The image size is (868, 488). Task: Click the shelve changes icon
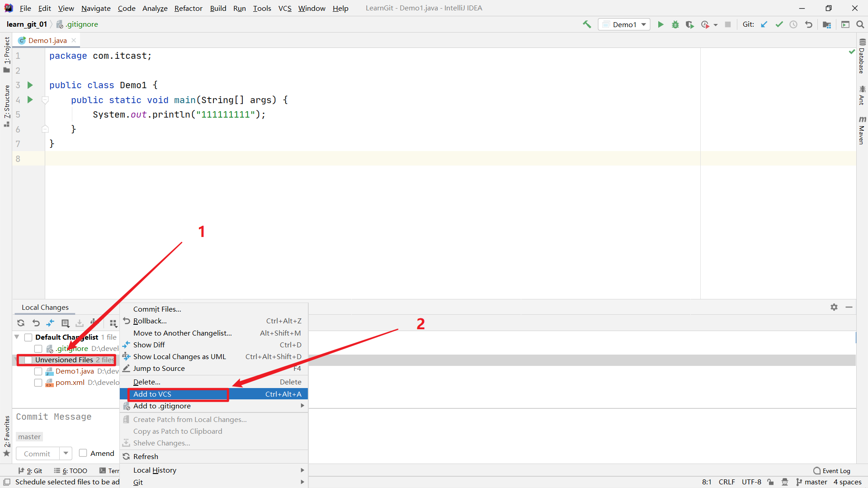(80, 323)
